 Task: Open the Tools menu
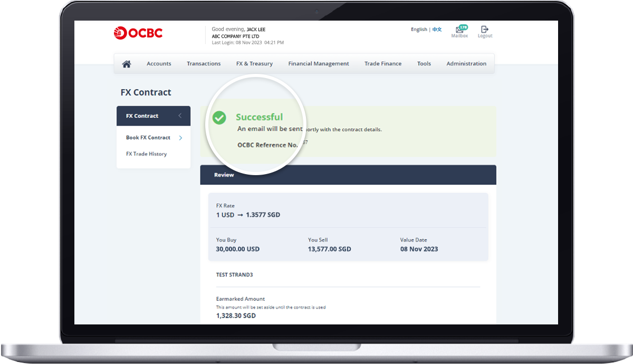click(x=424, y=64)
